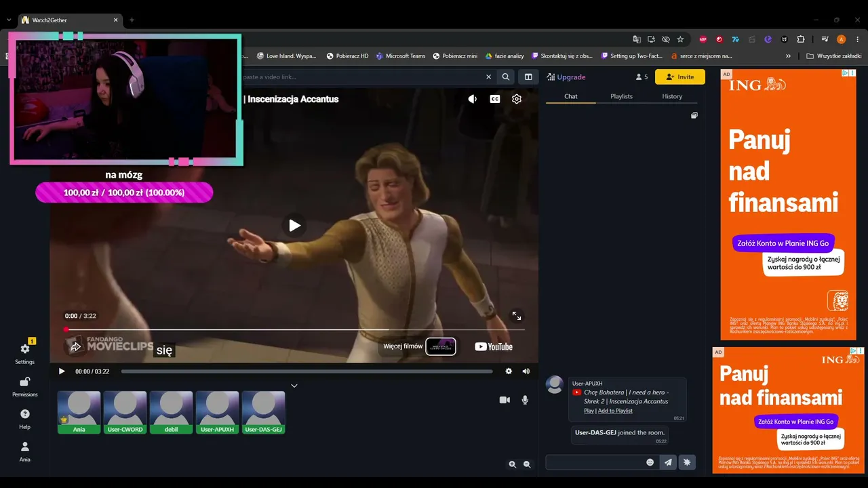Screen dimensions: 868x488
Task: Click the chat star burst button
Action: click(687, 462)
